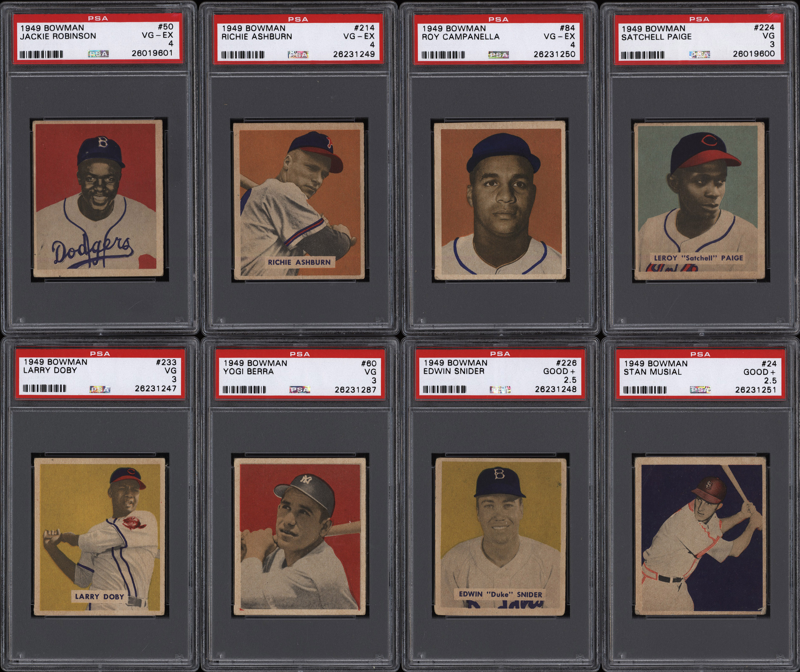Click certification number 26231287
The image size is (800, 672).
[355, 390]
